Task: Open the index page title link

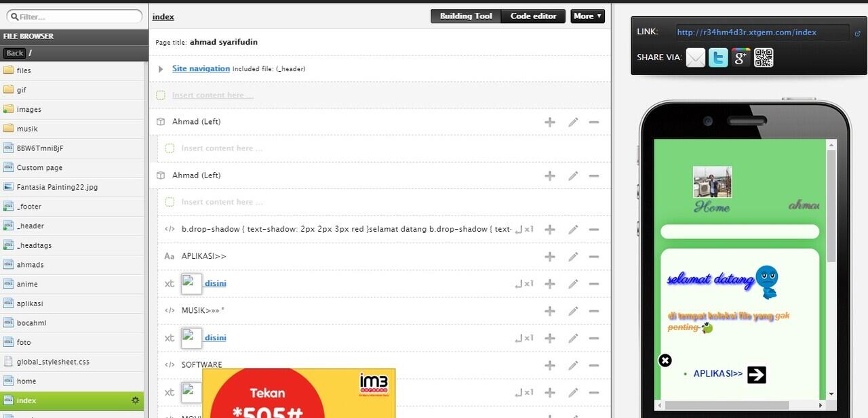Action: tap(163, 17)
